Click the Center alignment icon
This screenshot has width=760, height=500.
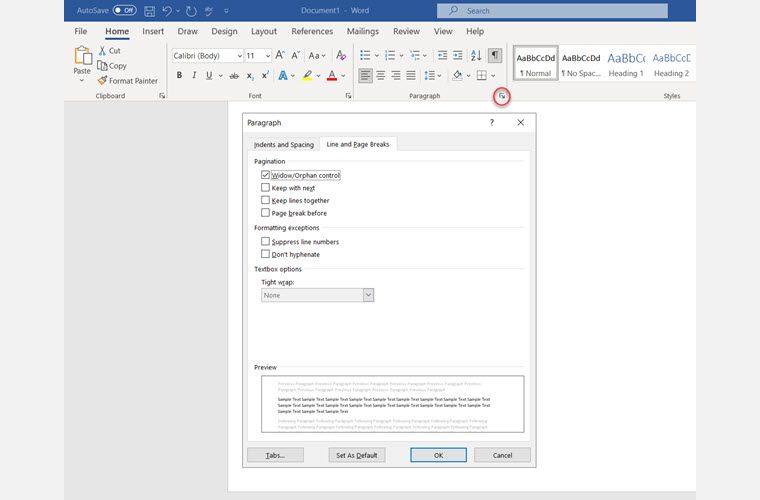point(382,76)
